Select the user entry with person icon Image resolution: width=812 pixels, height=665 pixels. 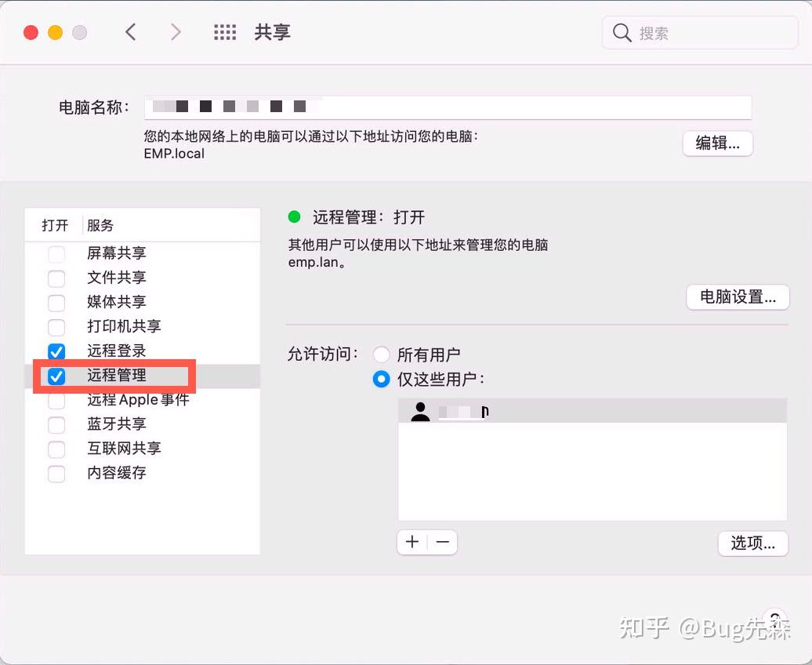[x=593, y=412]
